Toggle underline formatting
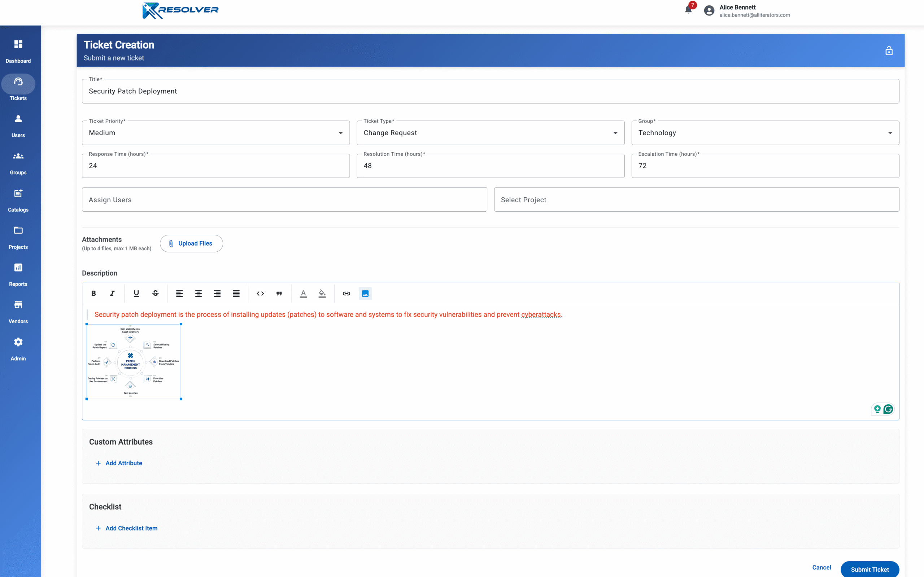This screenshot has width=924, height=577. 136,294
